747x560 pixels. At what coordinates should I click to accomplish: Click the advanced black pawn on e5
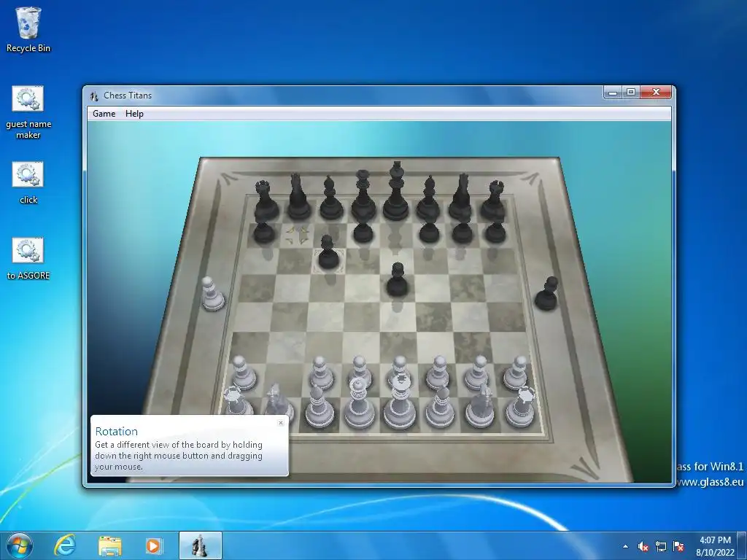tap(397, 280)
